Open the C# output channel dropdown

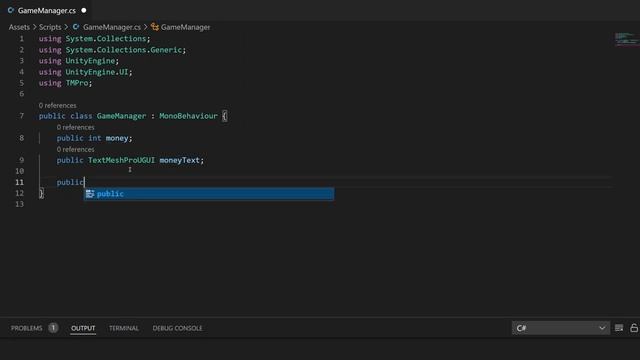[561, 328]
